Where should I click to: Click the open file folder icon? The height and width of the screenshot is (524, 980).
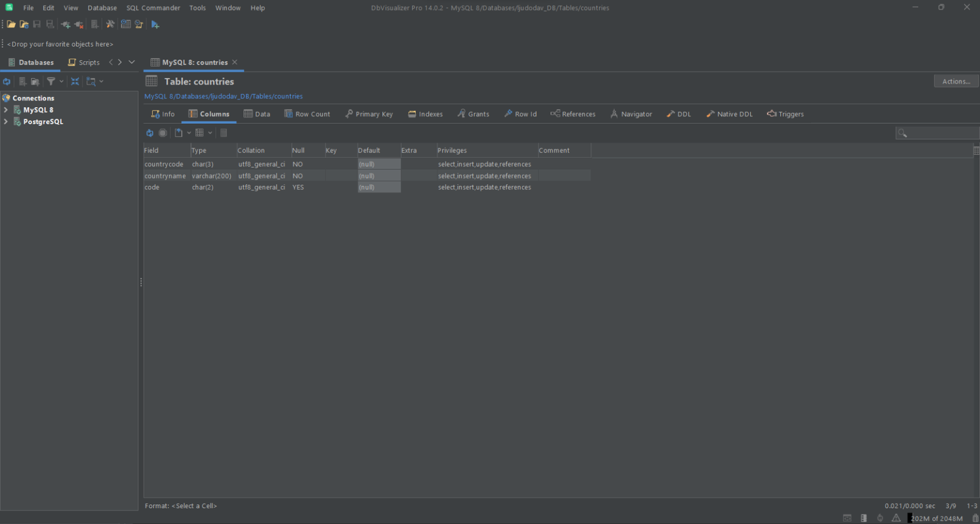pos(11,24)
